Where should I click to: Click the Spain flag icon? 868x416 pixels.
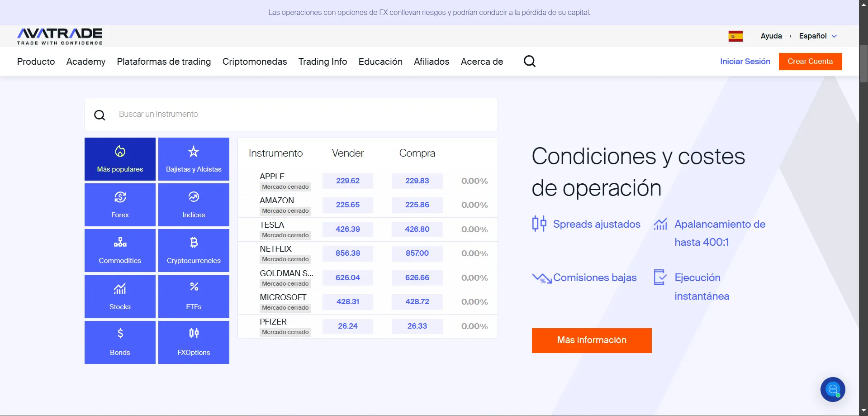tap(735, 36)
